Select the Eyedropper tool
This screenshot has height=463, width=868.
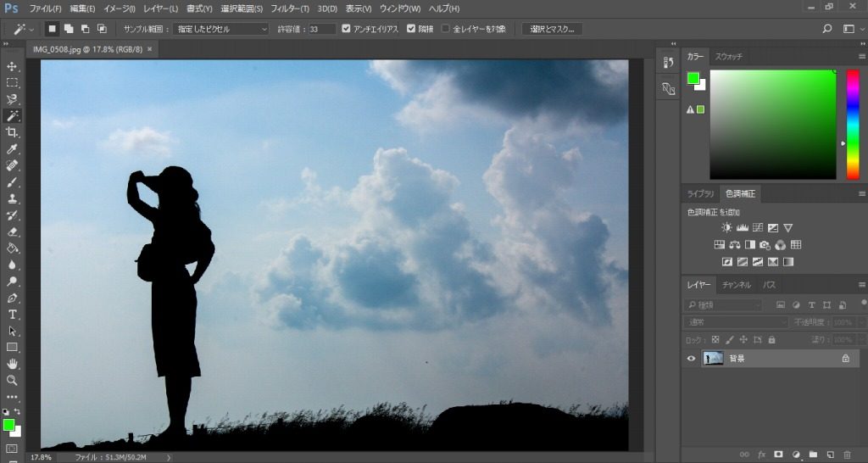coord(13,149)
